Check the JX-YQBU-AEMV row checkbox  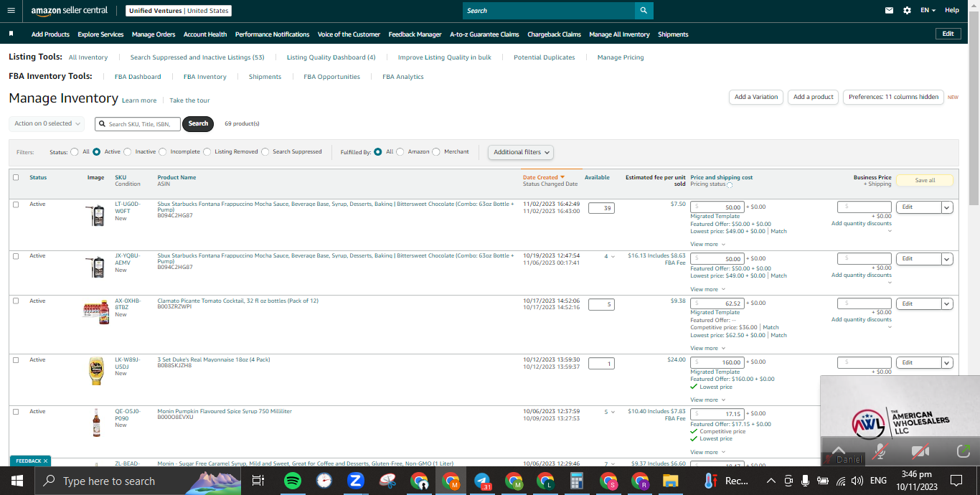click(16, 256)
